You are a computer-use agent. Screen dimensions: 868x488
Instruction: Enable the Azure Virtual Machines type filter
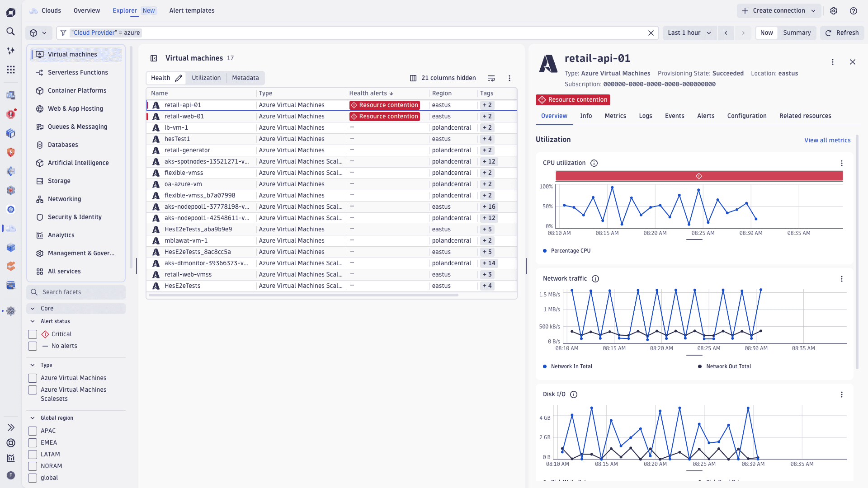(x=32, y=378)
